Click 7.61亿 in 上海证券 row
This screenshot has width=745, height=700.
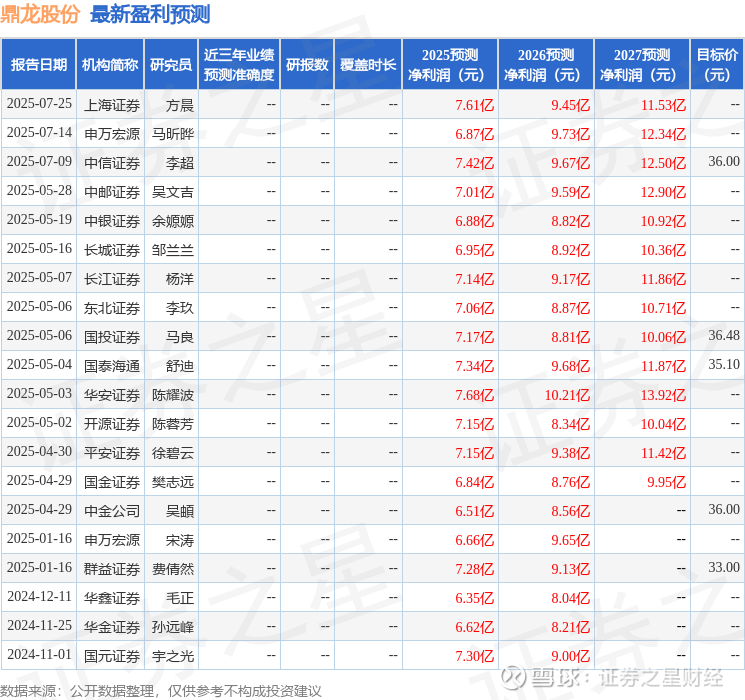click(475, 105)
